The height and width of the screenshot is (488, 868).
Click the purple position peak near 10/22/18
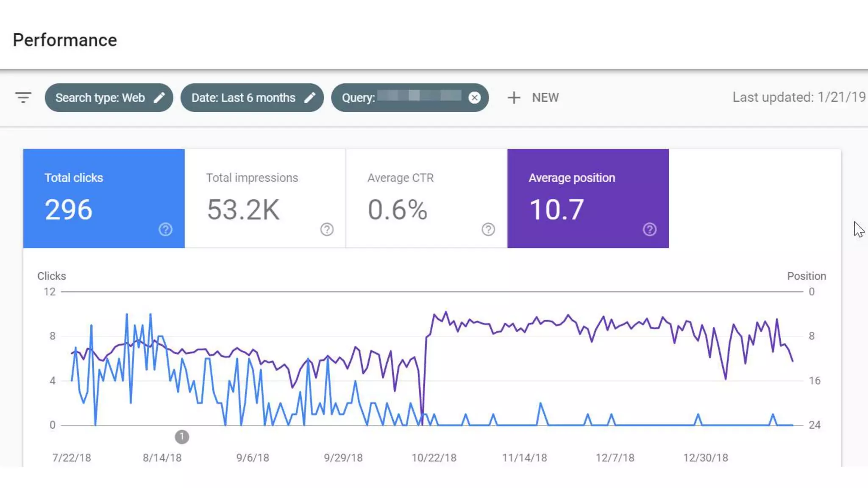click(445, 313)
